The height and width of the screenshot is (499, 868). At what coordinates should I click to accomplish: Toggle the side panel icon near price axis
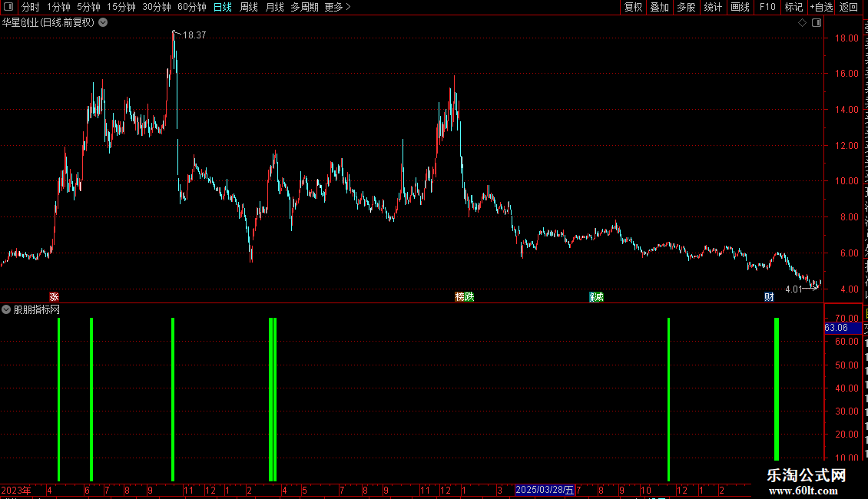coord(817,23)
